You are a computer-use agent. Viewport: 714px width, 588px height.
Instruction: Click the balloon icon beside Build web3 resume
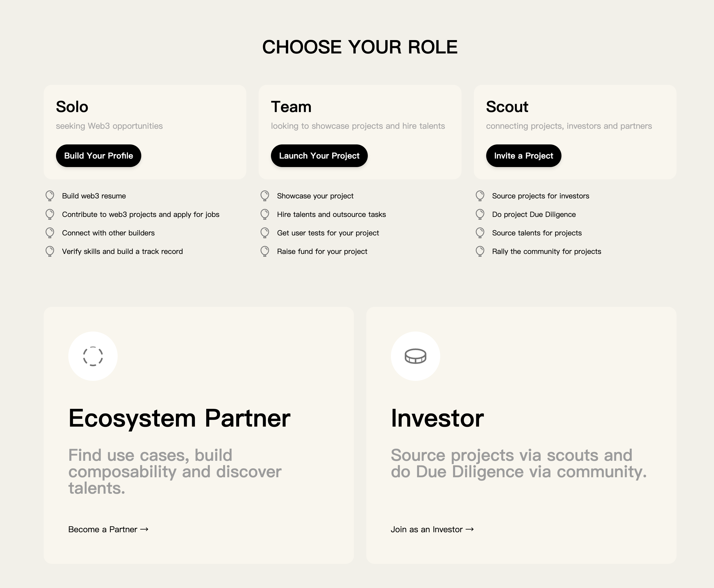[50, 196]
